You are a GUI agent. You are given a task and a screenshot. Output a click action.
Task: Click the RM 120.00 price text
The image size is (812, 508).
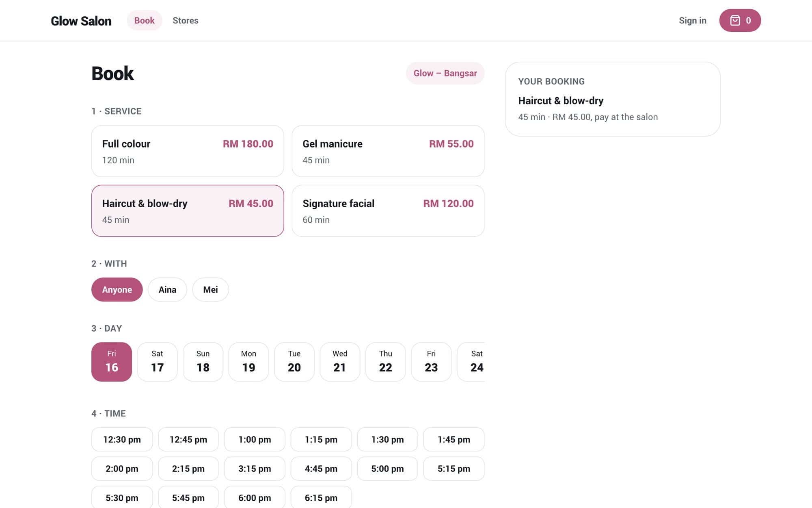(448, 204)
